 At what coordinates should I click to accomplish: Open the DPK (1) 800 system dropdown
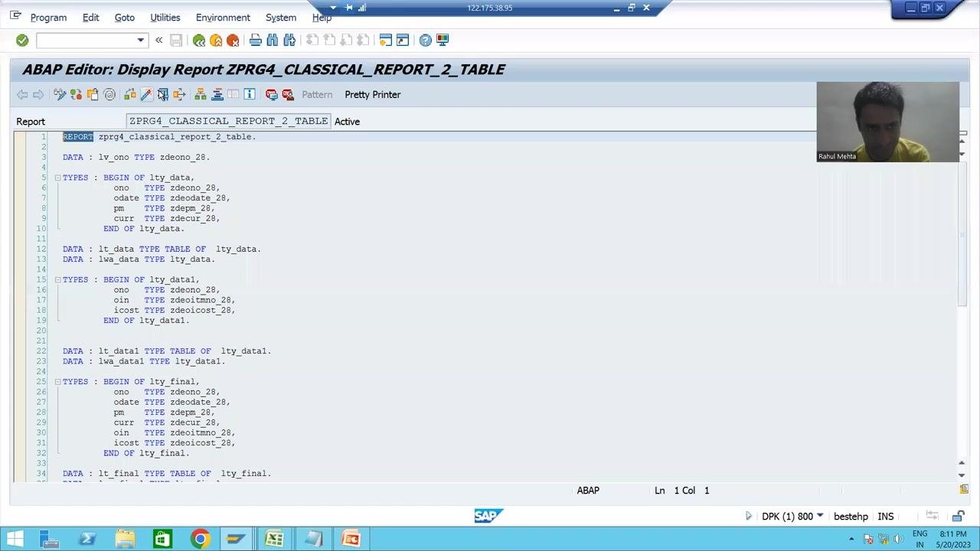(x=820, y=516)
